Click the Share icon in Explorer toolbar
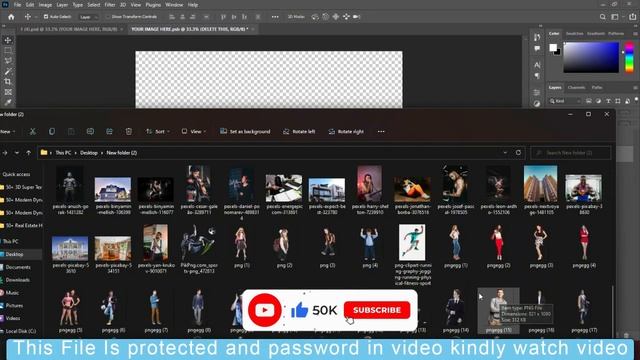The height and width of the screenshot is (360, 640). pos(109,131)
